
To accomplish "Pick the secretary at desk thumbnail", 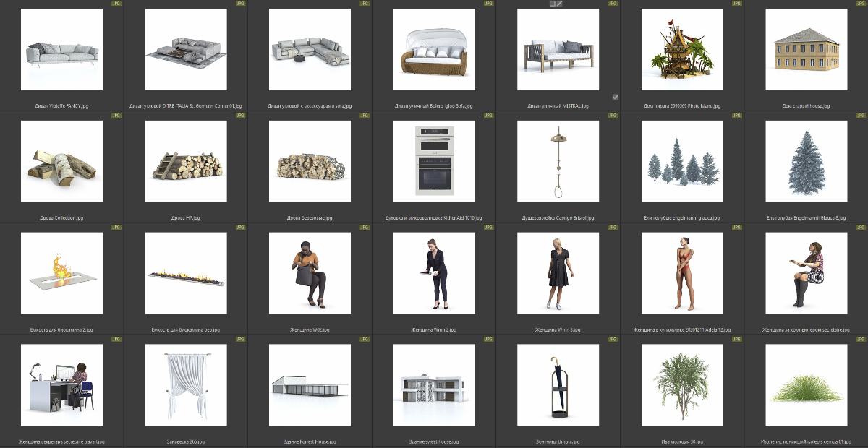I will pyautogui.click(x=62, y=384).
